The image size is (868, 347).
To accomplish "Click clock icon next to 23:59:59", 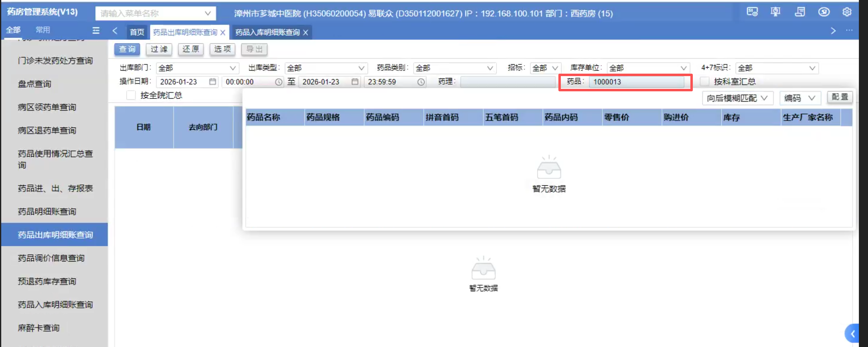I will [421, 82].
